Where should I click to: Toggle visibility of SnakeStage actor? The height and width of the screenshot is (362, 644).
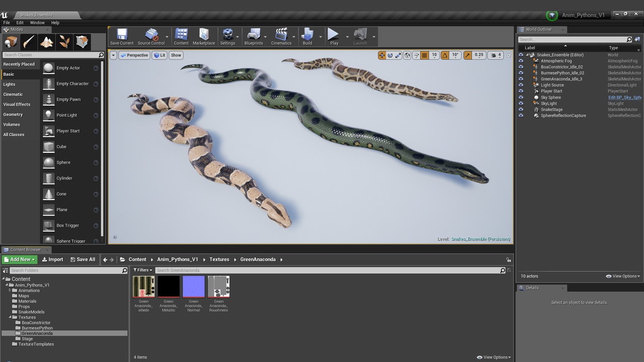(x=521, y=110)
